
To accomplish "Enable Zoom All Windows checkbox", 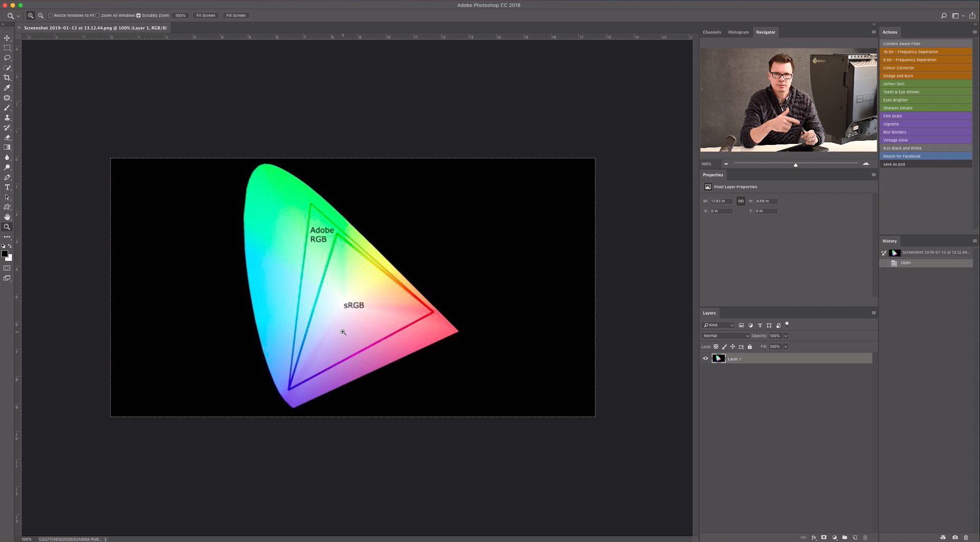I will [98, 15].
